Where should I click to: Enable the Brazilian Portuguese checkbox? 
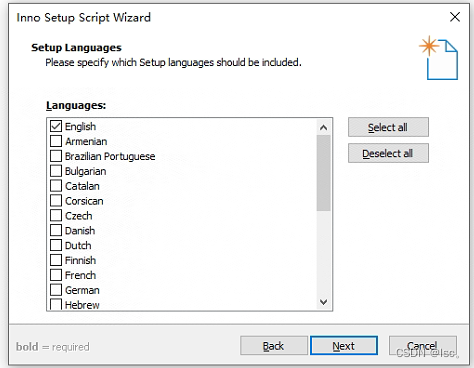tap(56, 156)
